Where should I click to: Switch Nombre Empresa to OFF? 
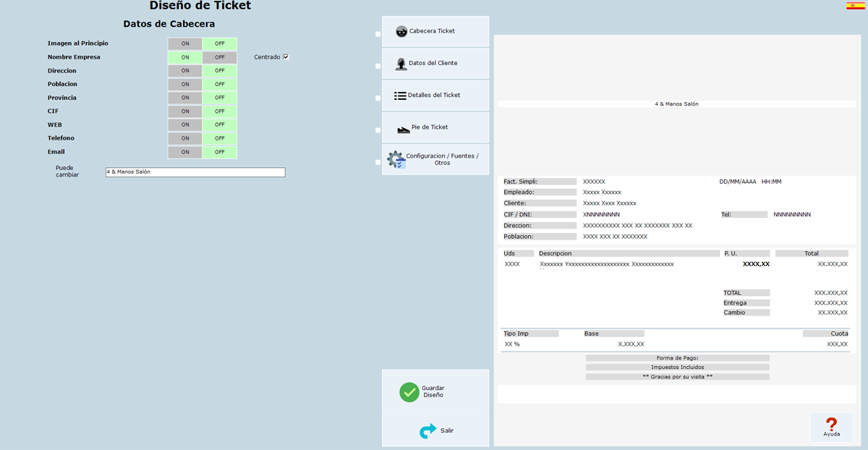tap(220, 57)
